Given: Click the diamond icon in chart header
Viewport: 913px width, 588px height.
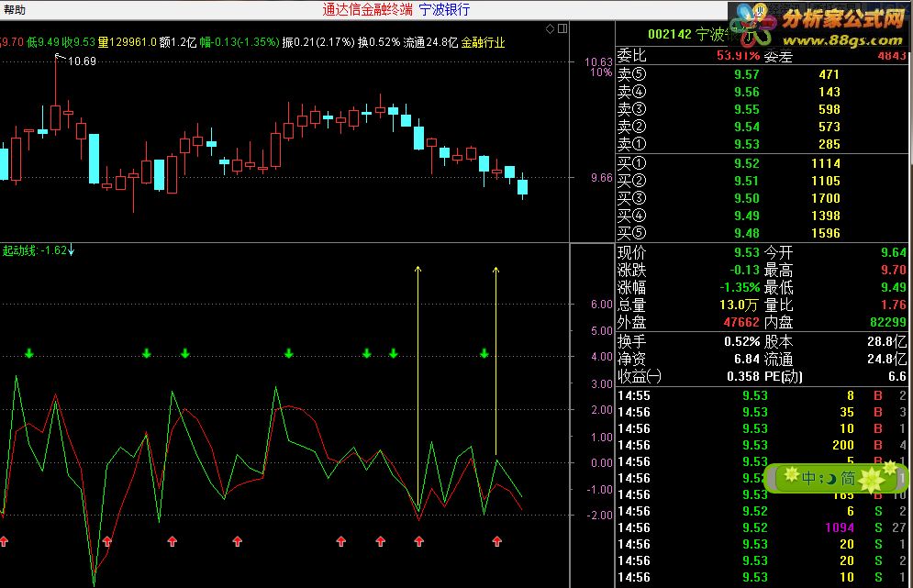Looking at the screenshot, I should 550,28.
